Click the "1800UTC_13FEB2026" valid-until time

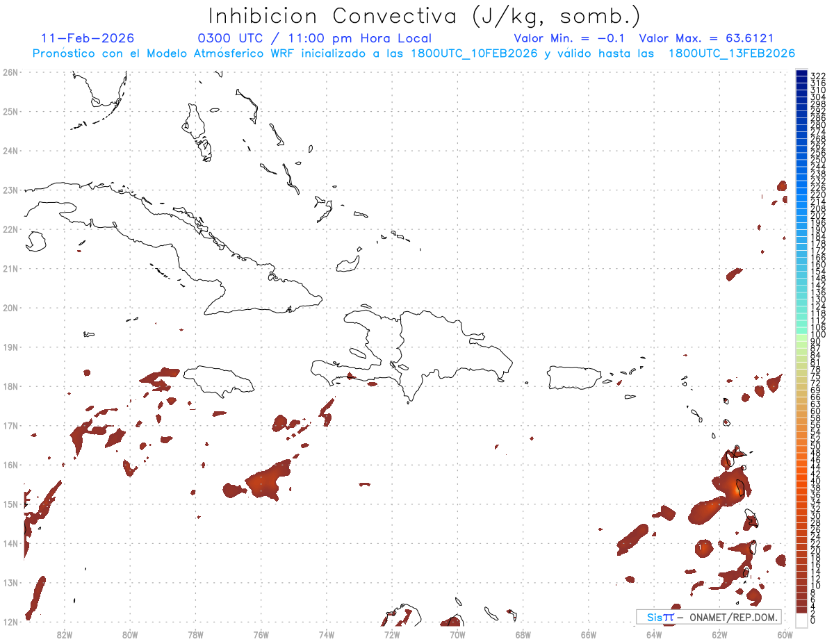pos(732,53)
